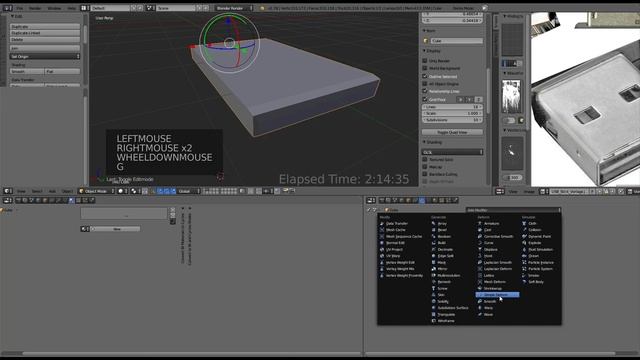Click the Shrinkwrap modifier icon
The width and height of the screenshot is (640, 360).
tap(480, 289)
